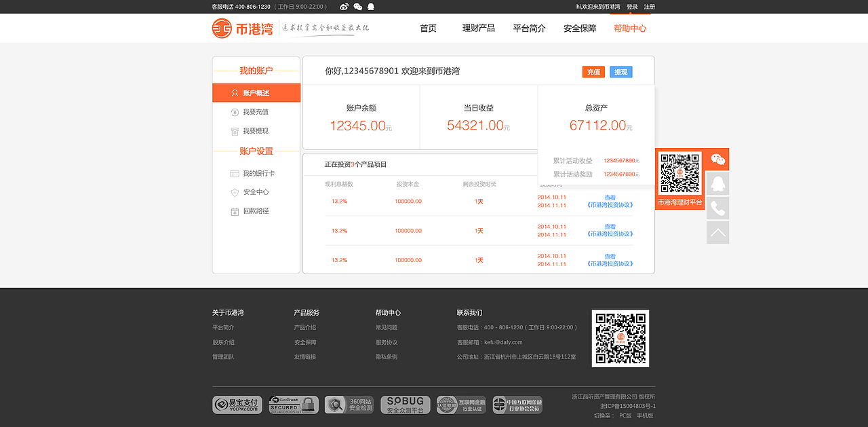Click the QQ icon in floating sidebar

point(717,184)
